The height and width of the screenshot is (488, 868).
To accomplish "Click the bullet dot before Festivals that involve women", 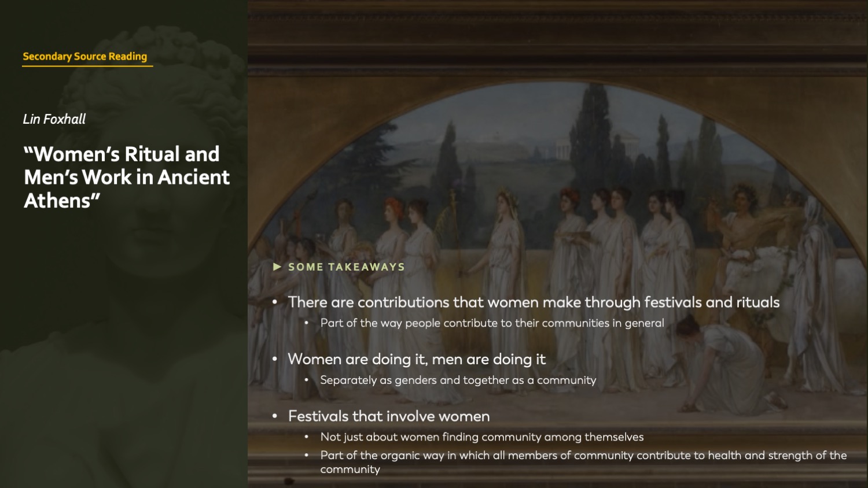I will 275,416.
